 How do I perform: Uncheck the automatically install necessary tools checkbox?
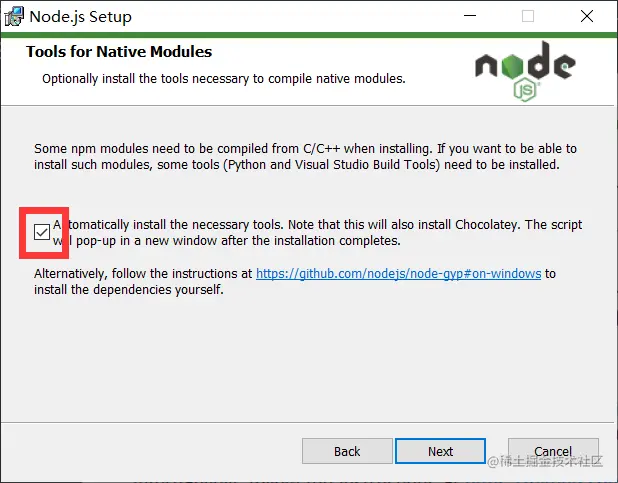coord(42,232)
